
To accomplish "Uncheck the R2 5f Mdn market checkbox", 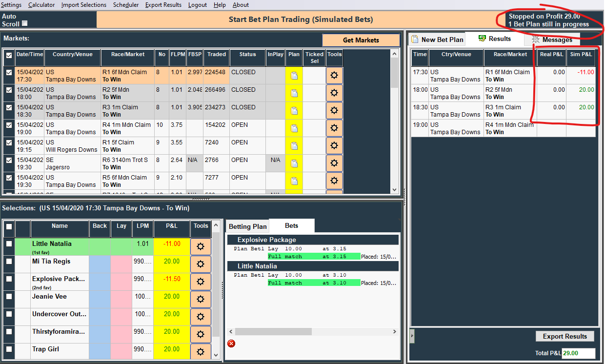I will click(x=9, y=90).
